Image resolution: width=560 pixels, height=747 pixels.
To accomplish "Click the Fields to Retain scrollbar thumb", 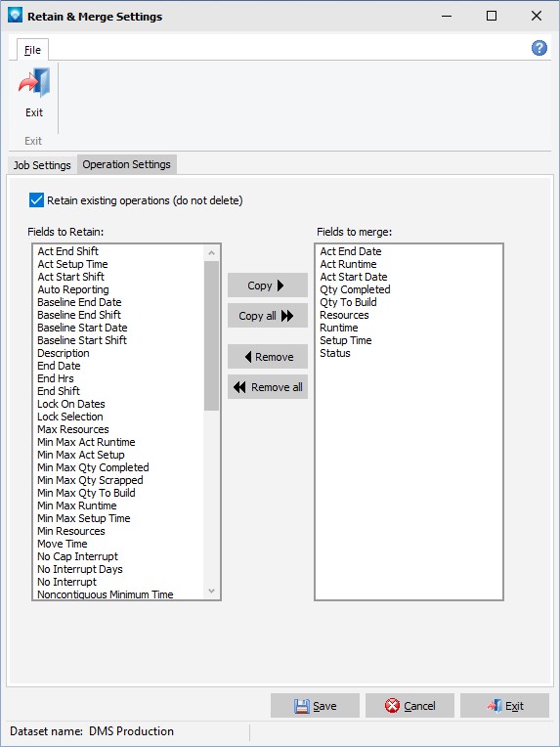I will (211, 336).
